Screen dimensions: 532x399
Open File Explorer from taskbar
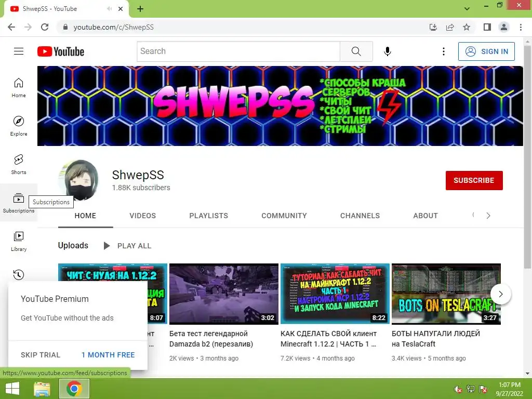click(x=42, y=389)
